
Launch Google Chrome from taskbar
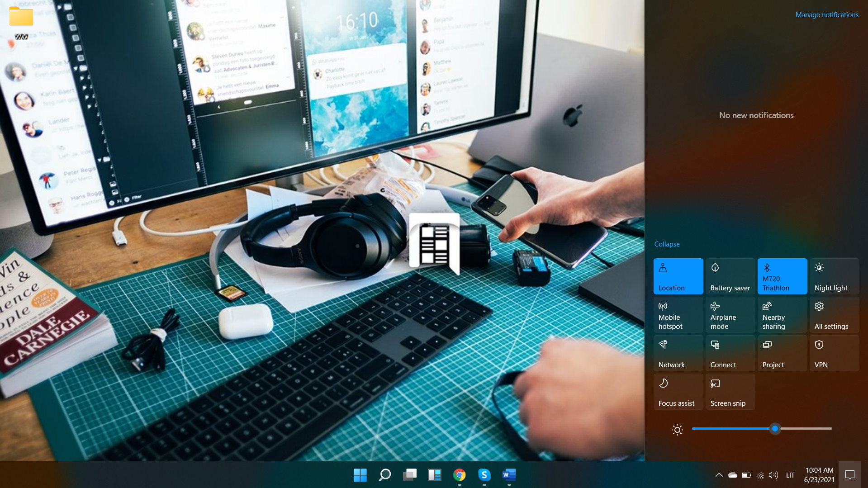(460, 475)
